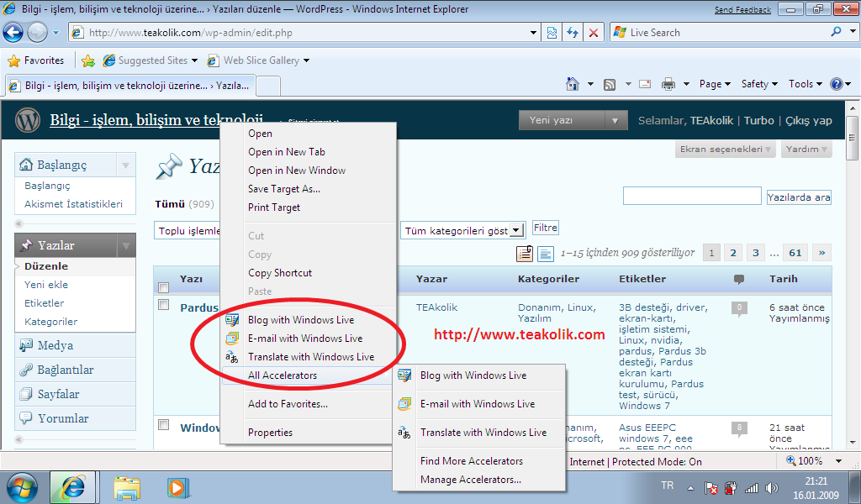Click the IE forward navigation button
The height and width of the screenshot is (504, 861).
tap(37, 33)
